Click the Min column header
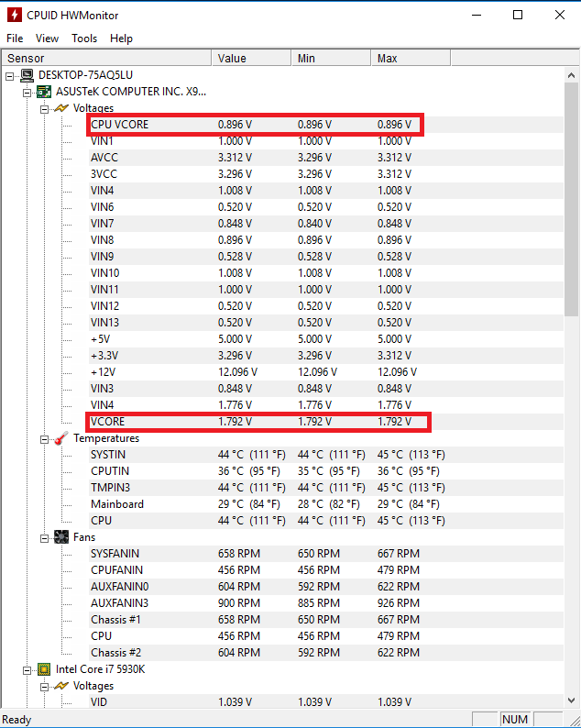 [331, 58]
